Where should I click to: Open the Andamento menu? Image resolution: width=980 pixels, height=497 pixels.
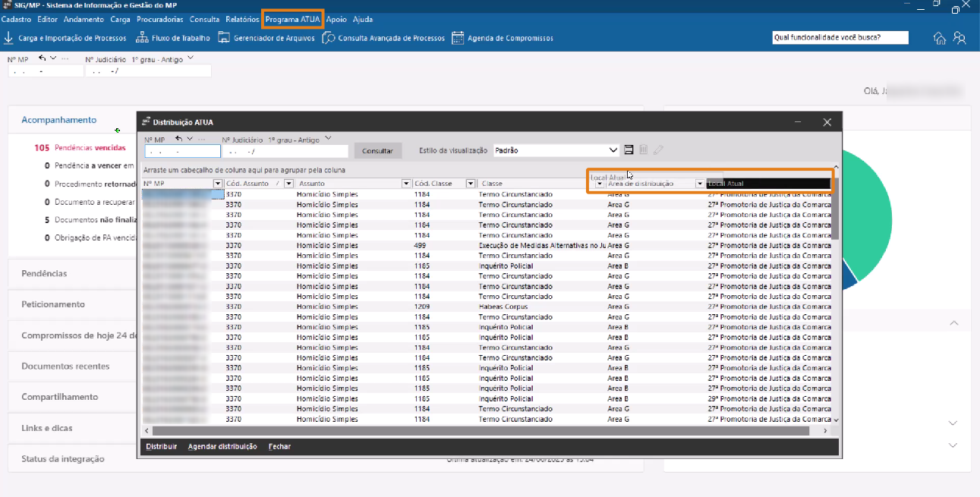pyautogui.click(x=84, y=19)
